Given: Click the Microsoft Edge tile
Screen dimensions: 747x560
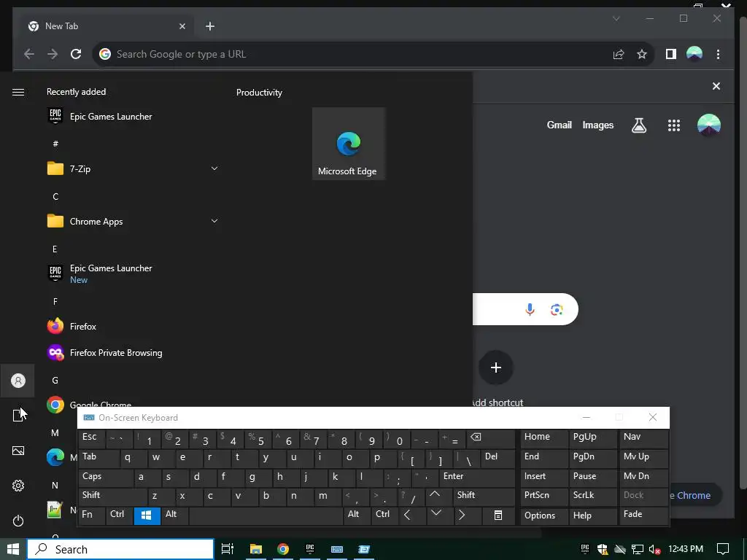Looking at the screenshot, I should point(348,144).
